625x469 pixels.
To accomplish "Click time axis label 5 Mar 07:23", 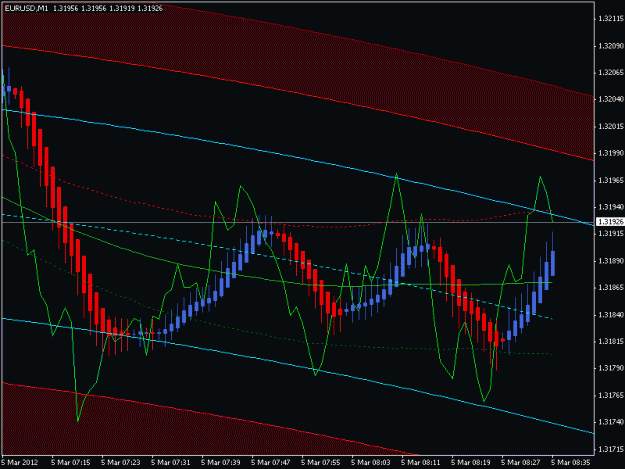I will point(120,462).
